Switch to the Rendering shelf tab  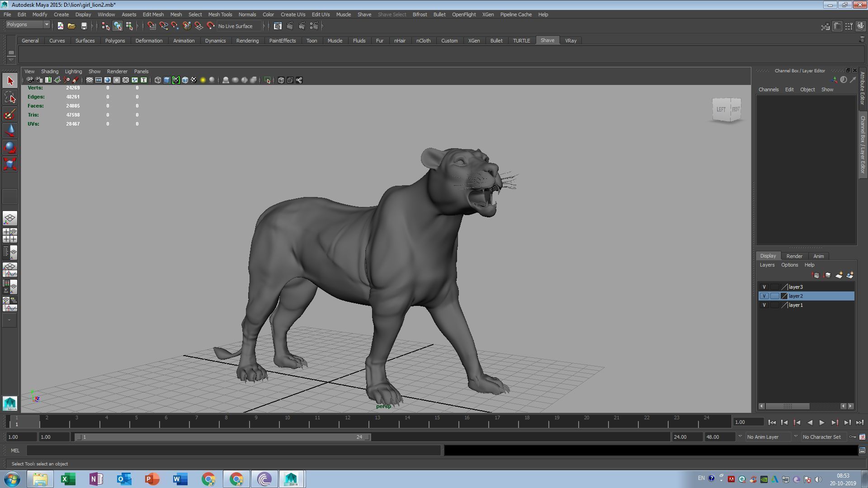247,41
